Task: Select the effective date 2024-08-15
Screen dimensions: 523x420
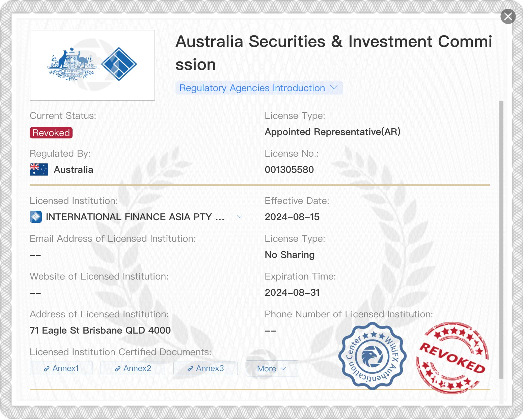Action: pos(292,217)
